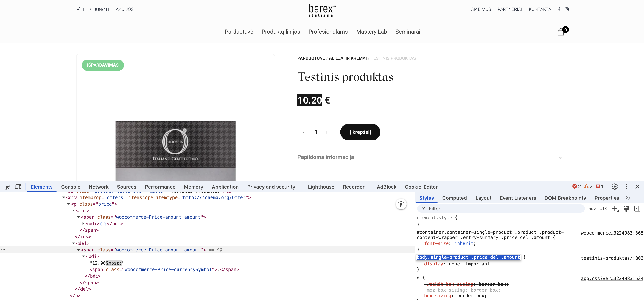Show the warnings count indicator
Viewport: 644px width, 300px height.
pyautogui.click(x=588, y=187)
